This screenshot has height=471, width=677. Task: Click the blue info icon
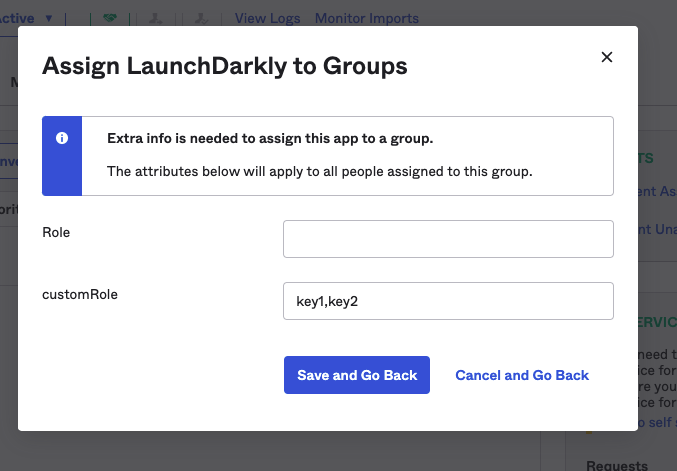[62, 138]
